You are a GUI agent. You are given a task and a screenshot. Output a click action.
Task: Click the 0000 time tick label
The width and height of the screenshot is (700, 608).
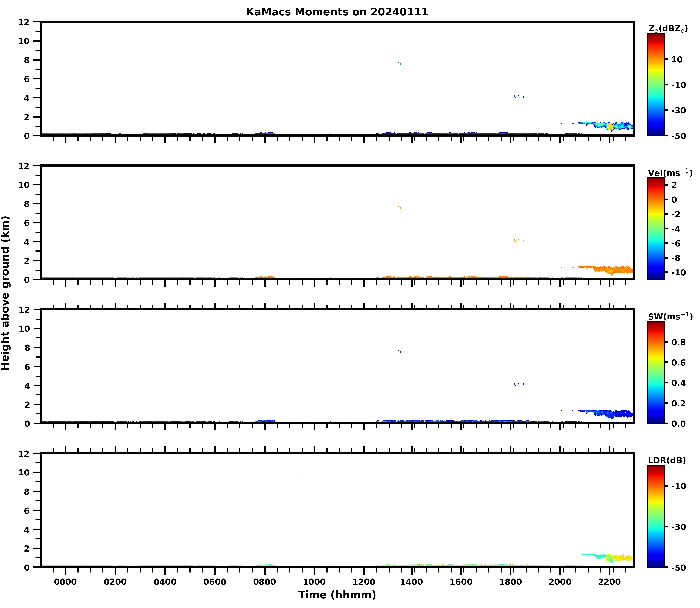[66, 582]
